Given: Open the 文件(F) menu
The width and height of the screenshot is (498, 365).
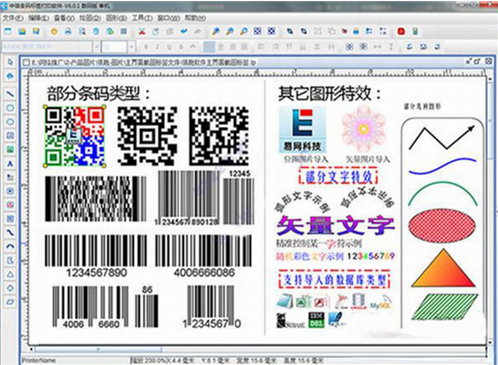Looking at the screenshot, I should 13,18.
